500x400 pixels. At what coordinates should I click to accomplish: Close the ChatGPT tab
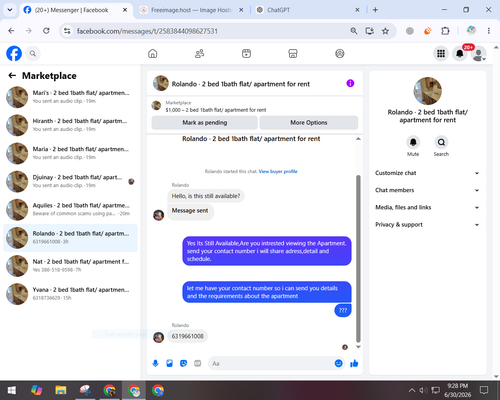coord(357,10)
